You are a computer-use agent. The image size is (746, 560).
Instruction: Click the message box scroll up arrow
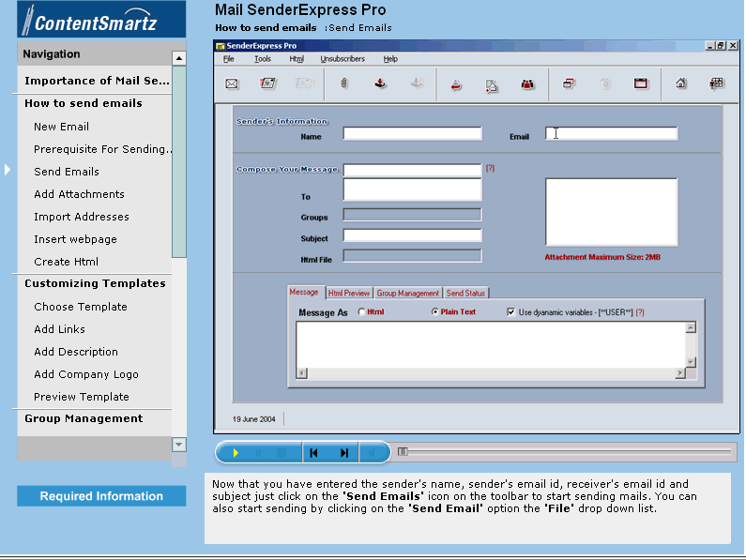tap(691, 327)
